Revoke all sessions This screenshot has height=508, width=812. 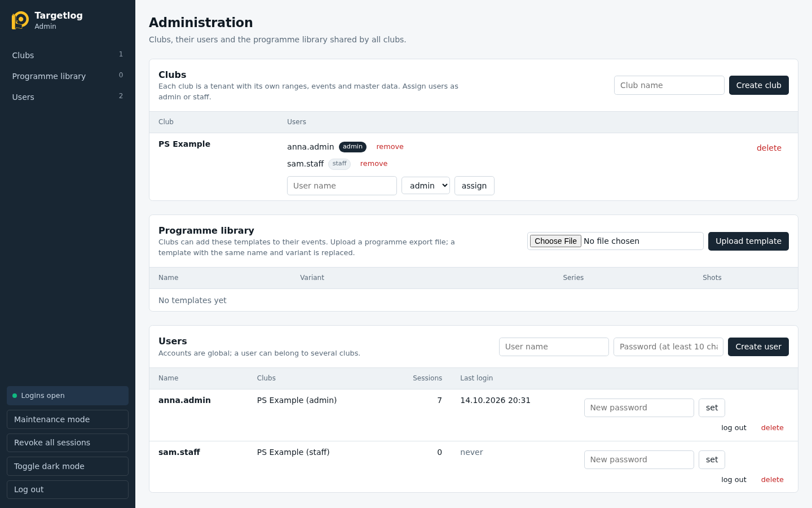pos(68,443)
